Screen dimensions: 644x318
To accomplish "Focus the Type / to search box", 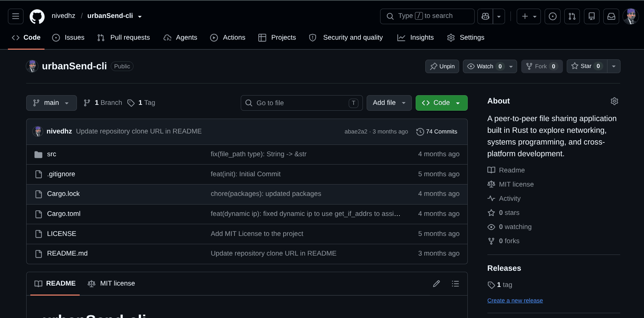I will tap(427, 16).
